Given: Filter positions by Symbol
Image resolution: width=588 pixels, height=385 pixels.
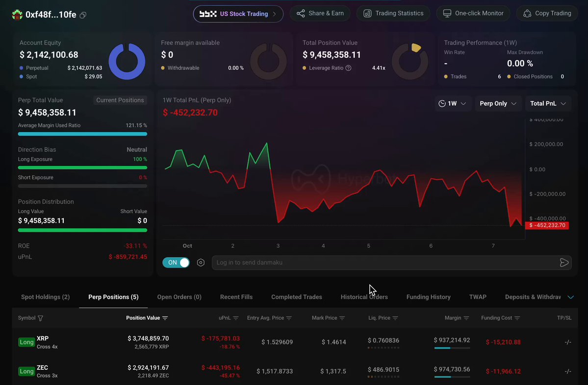Looking at the screenshot, I should click(x=41, y=318).
